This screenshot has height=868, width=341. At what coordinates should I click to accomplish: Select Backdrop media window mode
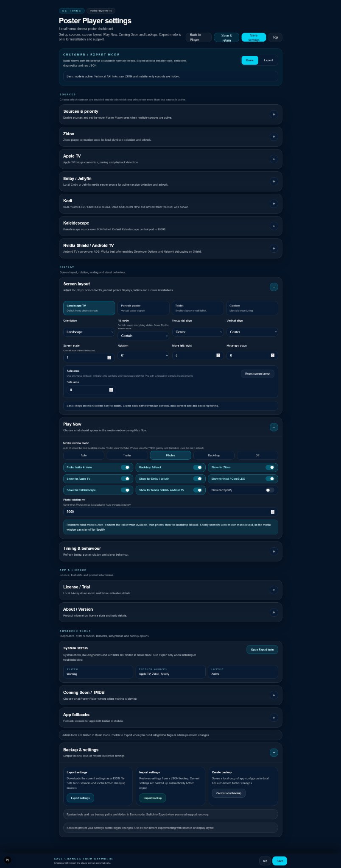pyautogui.click(x=214, y=455)
